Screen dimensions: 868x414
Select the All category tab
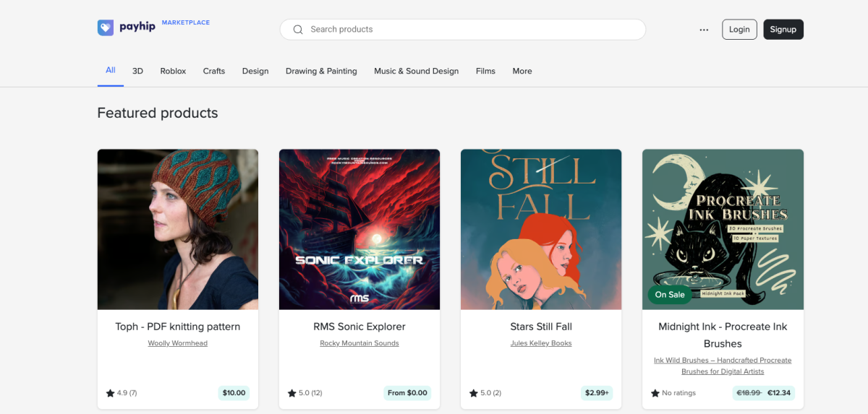coord(111,71)
